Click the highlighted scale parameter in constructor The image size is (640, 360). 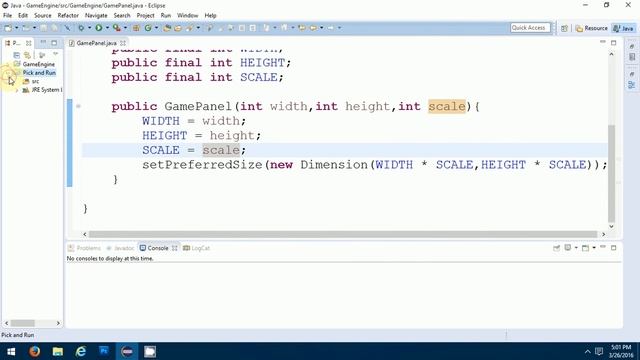click(x=447, y=106)
